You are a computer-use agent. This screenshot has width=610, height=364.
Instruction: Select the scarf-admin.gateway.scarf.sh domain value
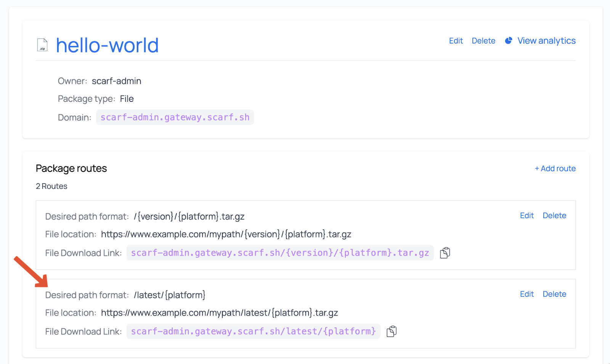click(175, 117)
